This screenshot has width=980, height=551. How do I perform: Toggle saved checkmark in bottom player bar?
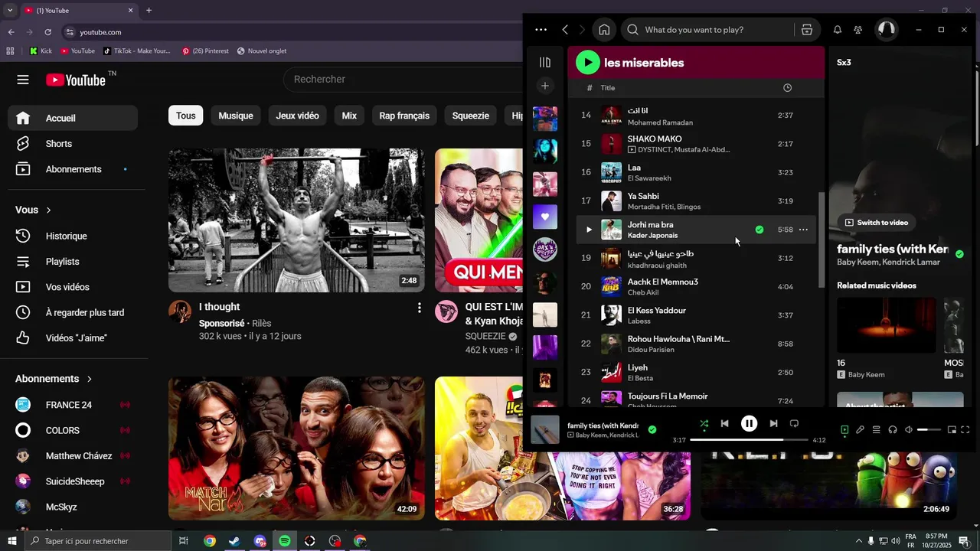(x=652, y=430)
